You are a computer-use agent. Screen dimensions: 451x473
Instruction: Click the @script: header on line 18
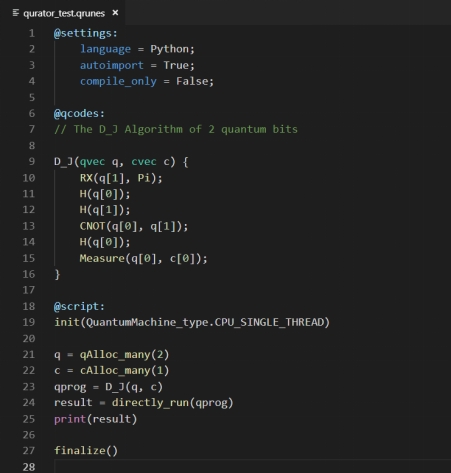pos(79,306)
